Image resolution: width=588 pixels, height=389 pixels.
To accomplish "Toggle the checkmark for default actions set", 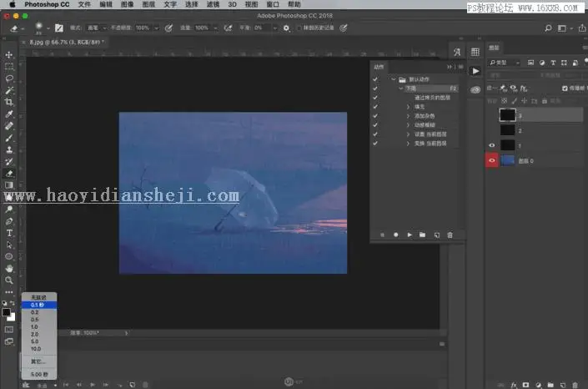I will pos(375,79).
